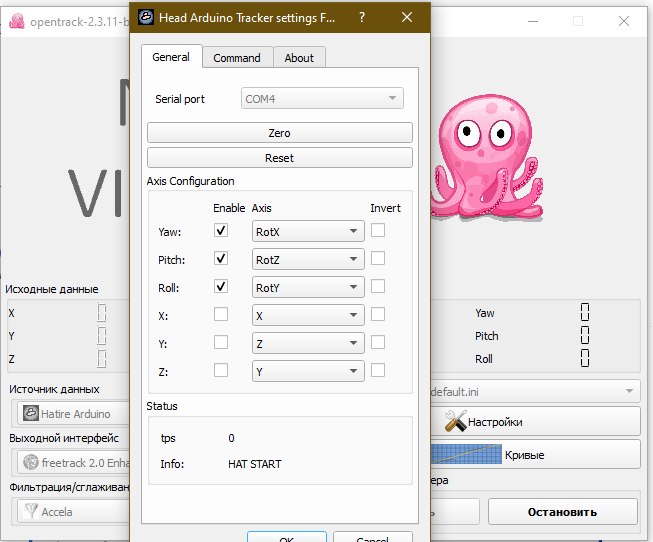Click the settings hammer and wrench icon
Screen dimensions: 653x542
[x=456, y=421]
